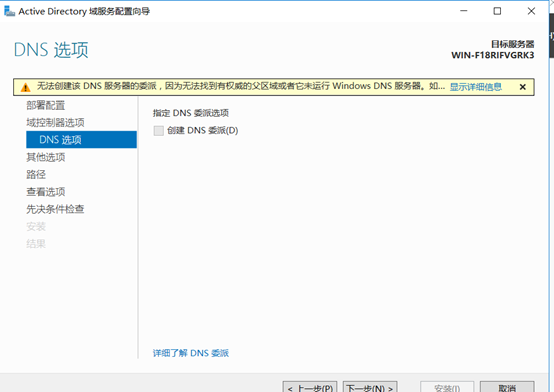Click the Active Directory wizard title bar icon
The height and width of the screenshot is (392, 554).
10,11
